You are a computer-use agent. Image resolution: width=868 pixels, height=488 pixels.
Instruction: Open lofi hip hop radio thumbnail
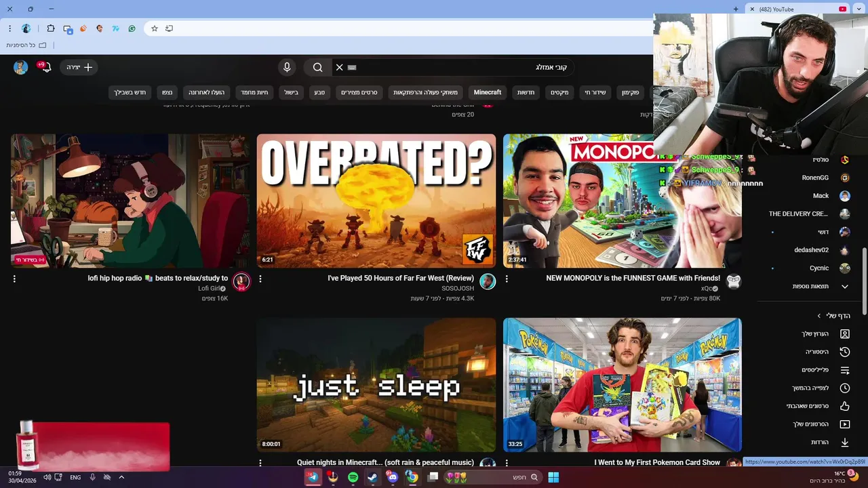tap(130, 201)
